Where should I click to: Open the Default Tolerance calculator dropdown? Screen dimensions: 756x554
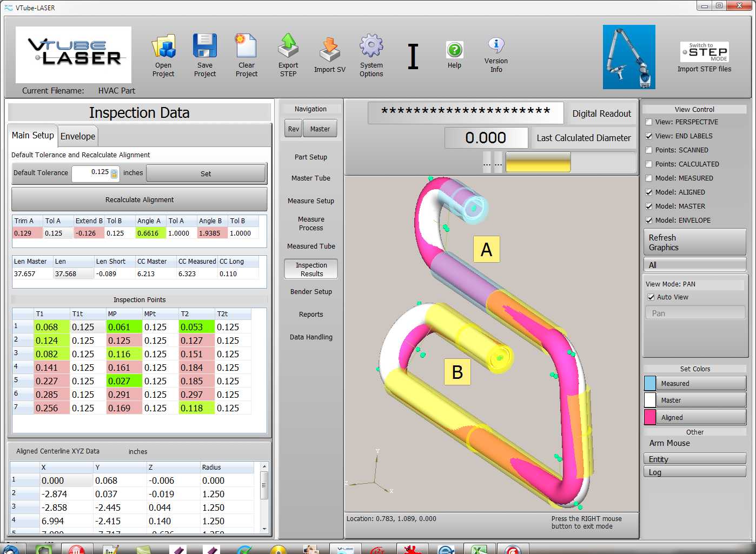pos(114,173)
